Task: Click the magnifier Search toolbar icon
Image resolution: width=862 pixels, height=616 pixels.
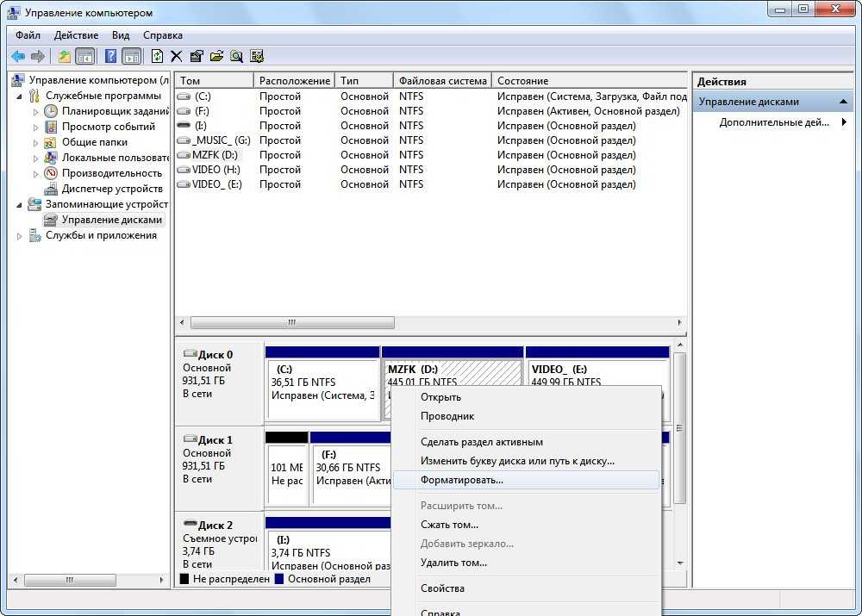Action: [x=236, y=56]
